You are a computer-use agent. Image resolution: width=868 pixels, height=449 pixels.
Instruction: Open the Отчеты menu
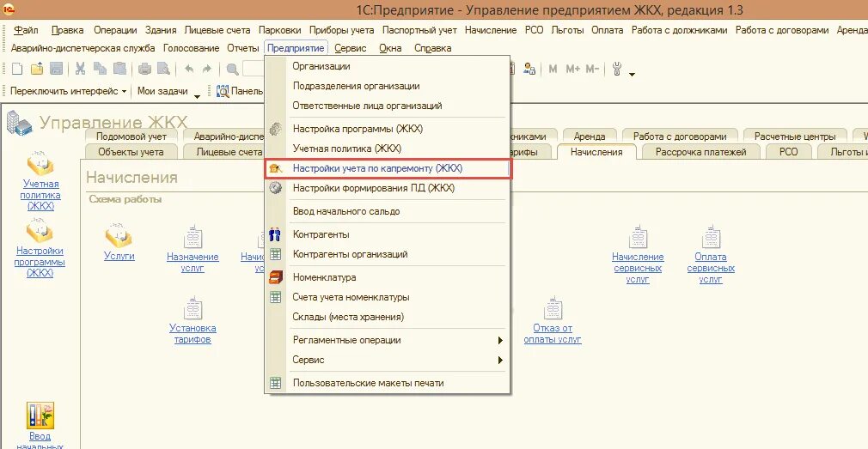243,48
